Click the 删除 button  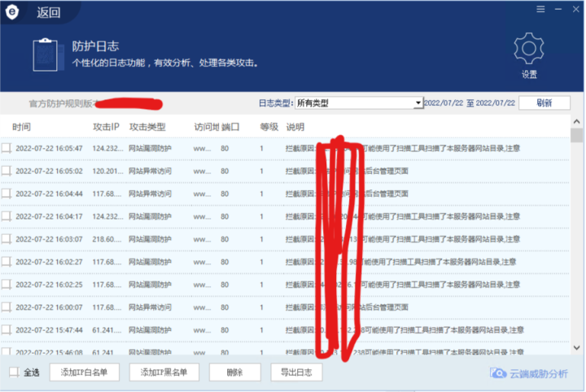pos(234,372)
